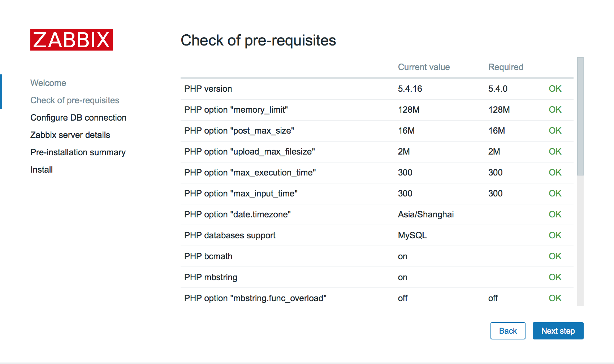
Task: Click the prerequisites table scrollbar thumb
Action: pos(580,116)
